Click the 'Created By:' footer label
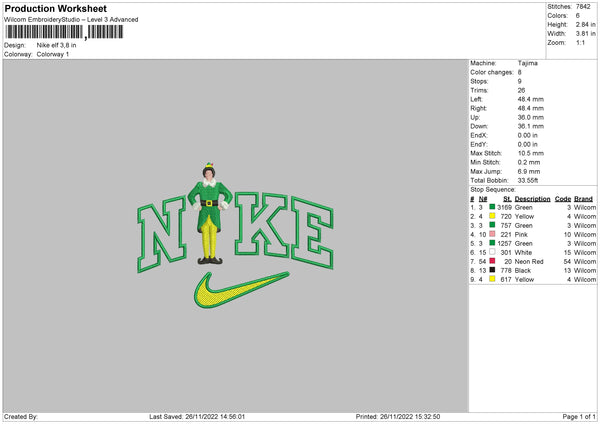The width and height of the screenshot is (600, 424). (21, 417)
